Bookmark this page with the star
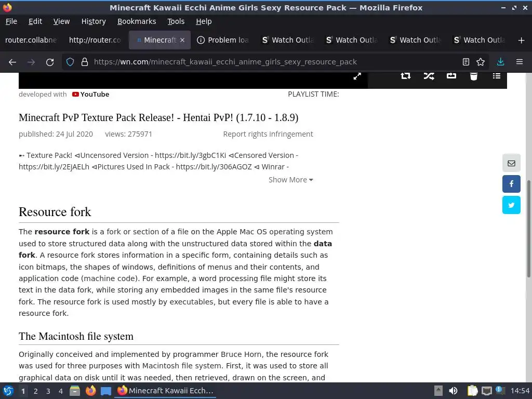 tap(481, 62)
